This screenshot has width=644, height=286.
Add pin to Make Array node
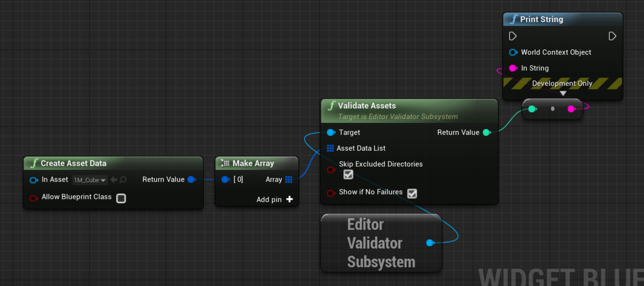pos(275,199)
